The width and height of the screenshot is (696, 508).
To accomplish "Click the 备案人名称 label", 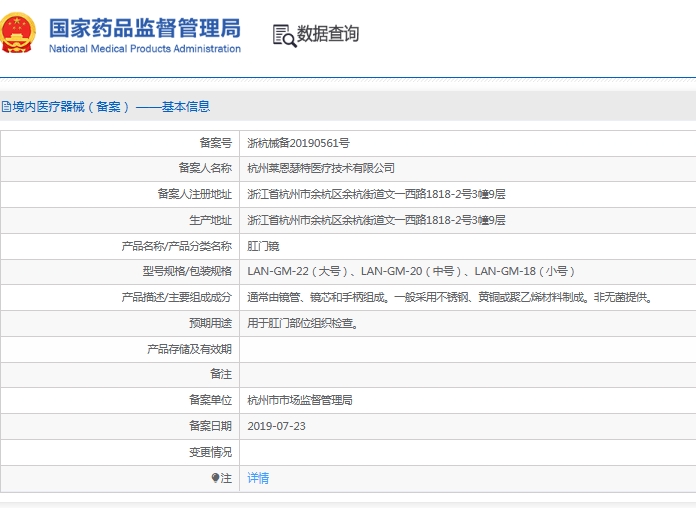I will tap(205, 168).
